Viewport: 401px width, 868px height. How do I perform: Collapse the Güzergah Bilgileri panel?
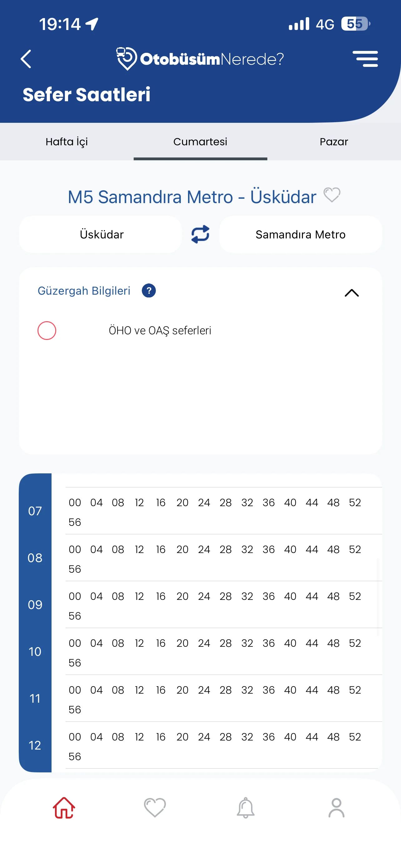pos(352,292)
